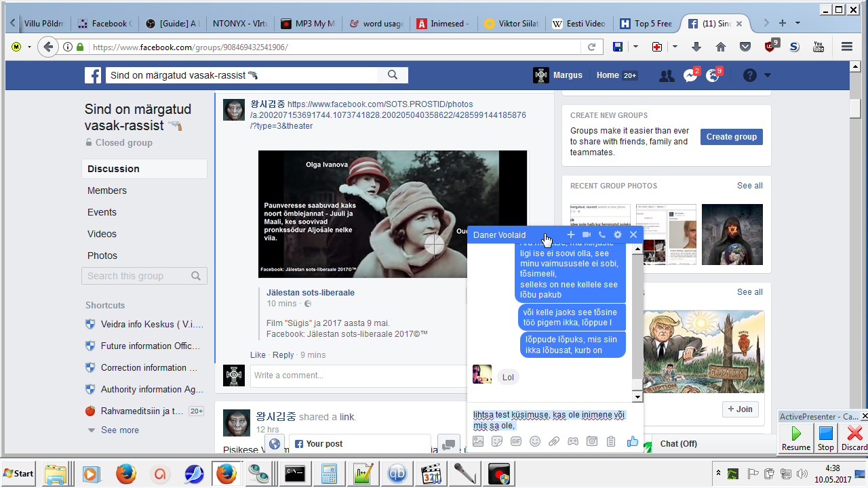The width and height of the screenshot is (868, 488).
Task: Open uBlock Origin extension icon
Action: pos(771,47)
